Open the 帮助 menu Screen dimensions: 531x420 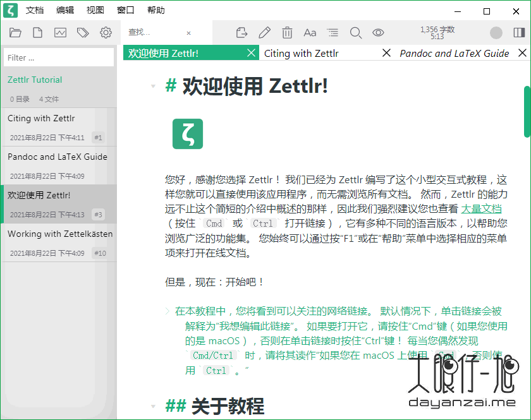click(156, 11)
